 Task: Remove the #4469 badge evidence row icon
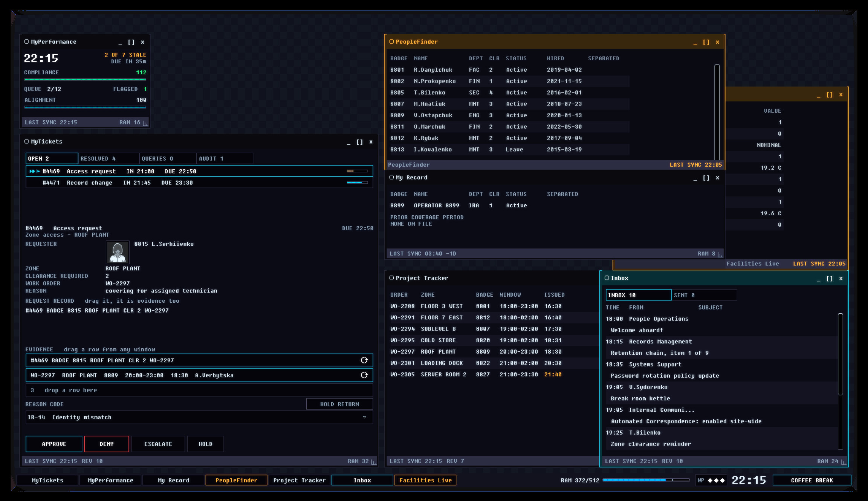[x=364, y=360]
